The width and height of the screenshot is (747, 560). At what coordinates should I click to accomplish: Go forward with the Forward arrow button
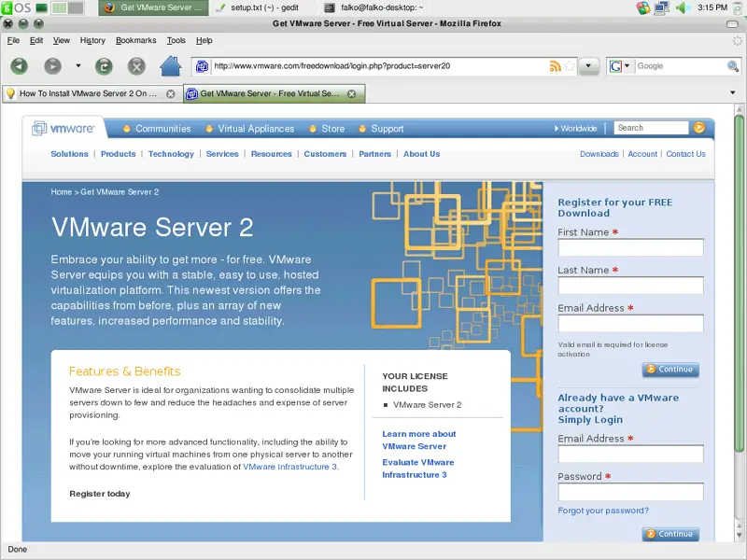click(52, 65)
